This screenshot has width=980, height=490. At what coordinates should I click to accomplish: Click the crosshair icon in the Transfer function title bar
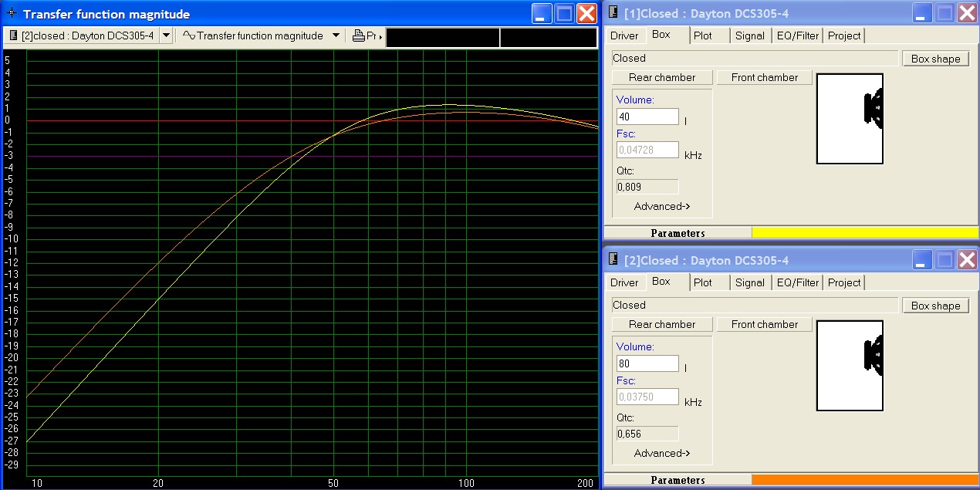coord(12,14)
